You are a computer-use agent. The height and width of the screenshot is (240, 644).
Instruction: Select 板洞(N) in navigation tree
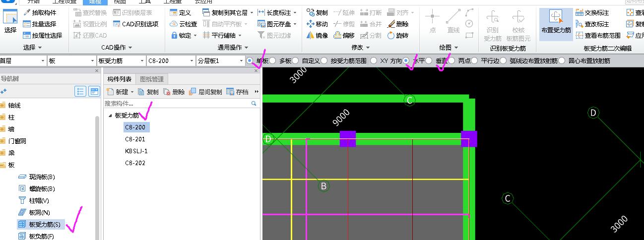tap(34, 213)
